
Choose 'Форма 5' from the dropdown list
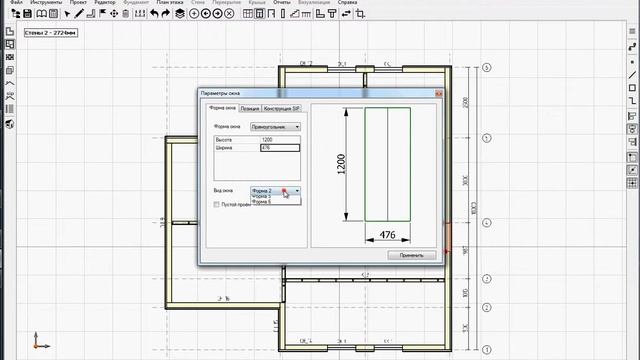[262, 196]
